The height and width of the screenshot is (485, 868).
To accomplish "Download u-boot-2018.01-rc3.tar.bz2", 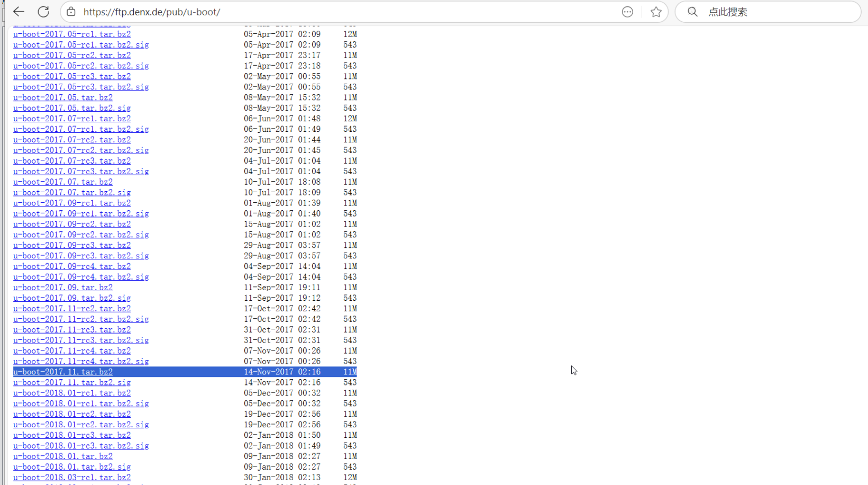I will (x=72, y=436).
